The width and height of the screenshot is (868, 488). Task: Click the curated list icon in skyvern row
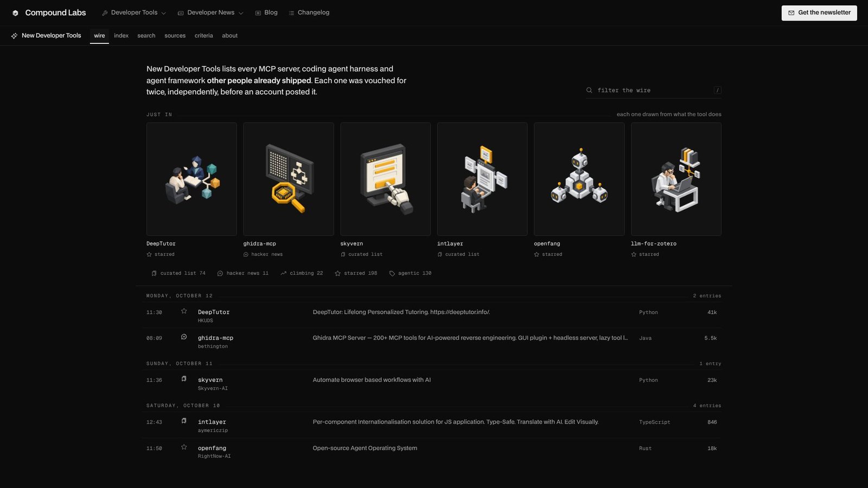184,379
